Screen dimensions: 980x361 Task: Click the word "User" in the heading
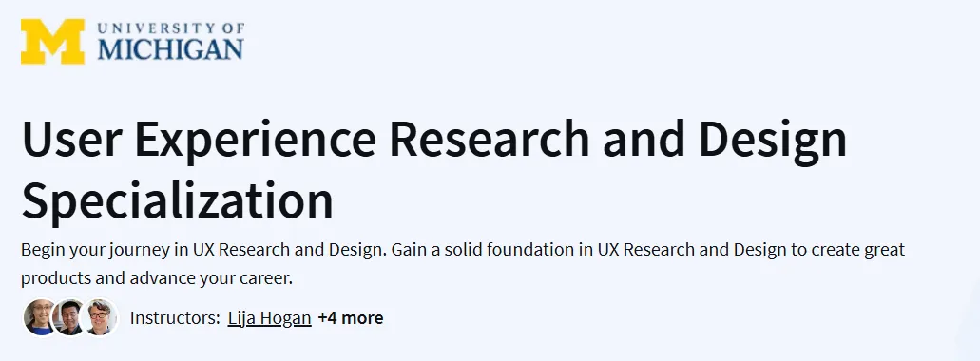[x=69, y=140]
